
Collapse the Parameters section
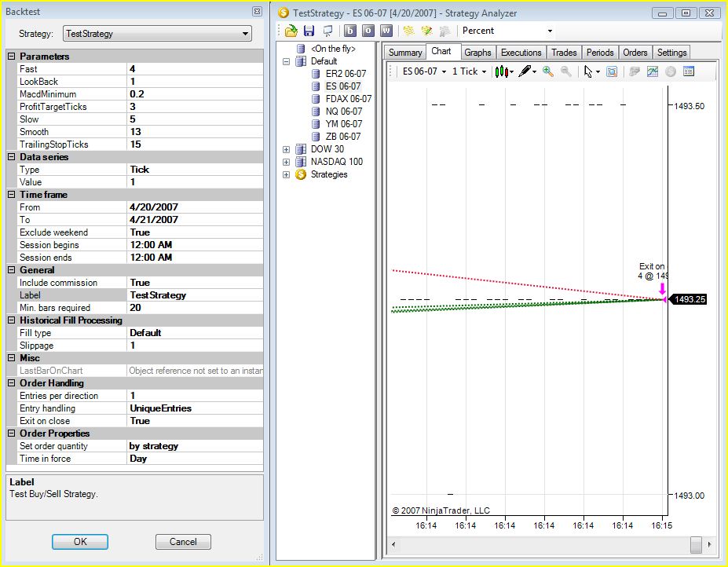pyautogui.click(x=12, y=57)
